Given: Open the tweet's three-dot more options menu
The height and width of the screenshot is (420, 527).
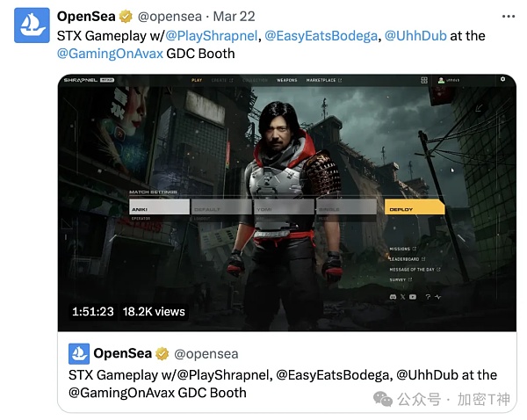Looking at the screenshot, I should tap(509, 17).
